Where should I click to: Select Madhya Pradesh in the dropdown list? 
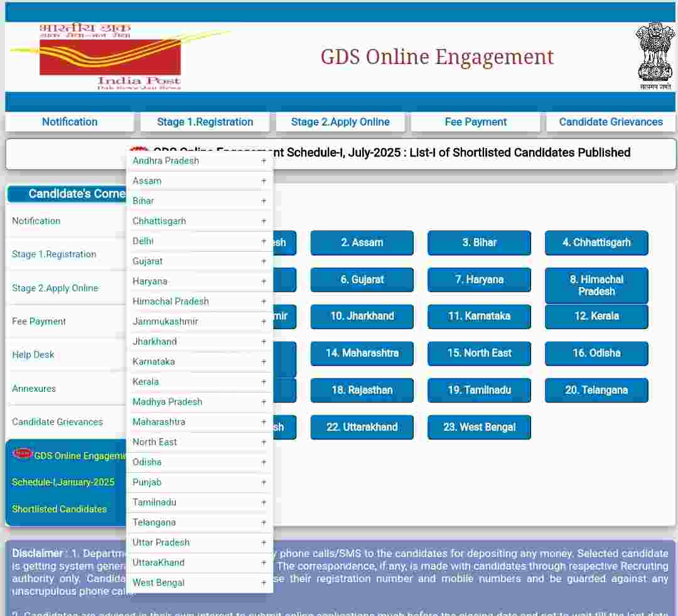(200, 402)
